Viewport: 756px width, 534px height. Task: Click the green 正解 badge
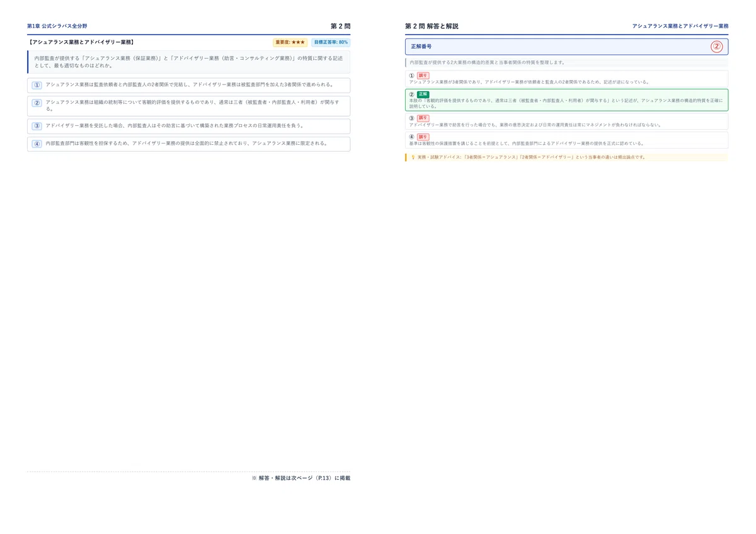click(x=423, y=94)
